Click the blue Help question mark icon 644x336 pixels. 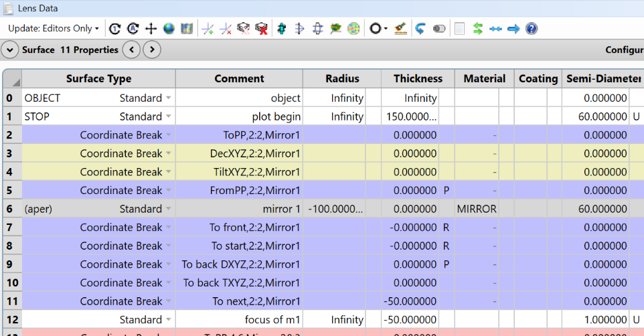tap(532, 29)
